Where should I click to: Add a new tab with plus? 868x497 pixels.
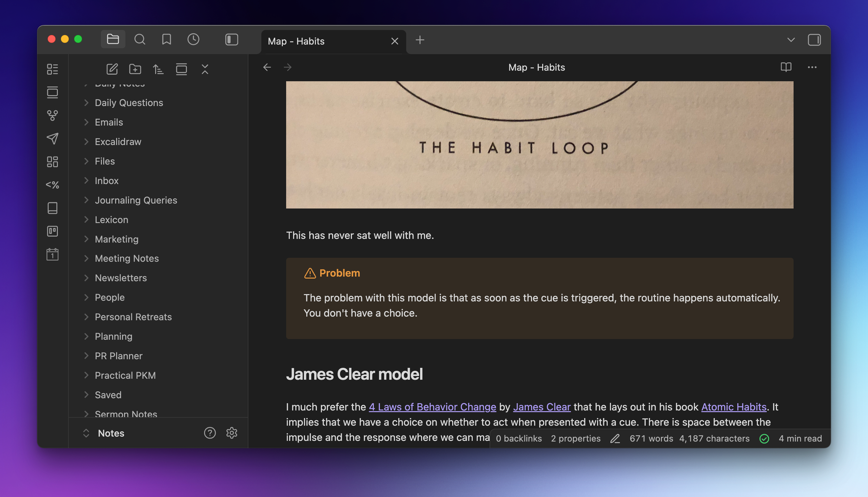tap(420, 40)
